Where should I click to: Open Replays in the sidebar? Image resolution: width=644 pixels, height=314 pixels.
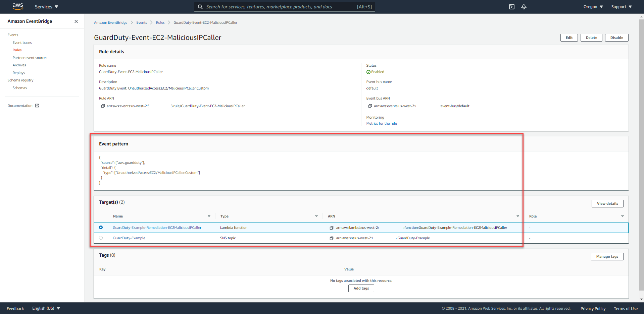point(19,73)
